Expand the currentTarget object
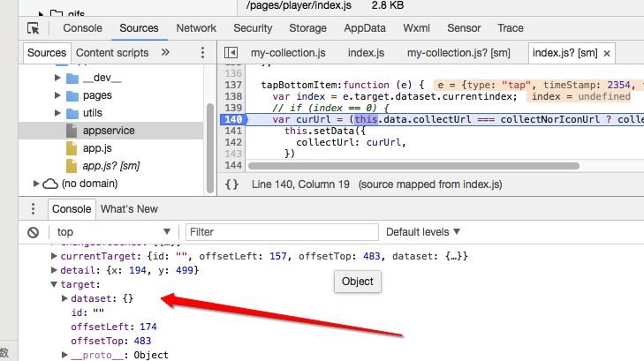The image size is (644, 361). pyautogui.click(x=54, y=256)
